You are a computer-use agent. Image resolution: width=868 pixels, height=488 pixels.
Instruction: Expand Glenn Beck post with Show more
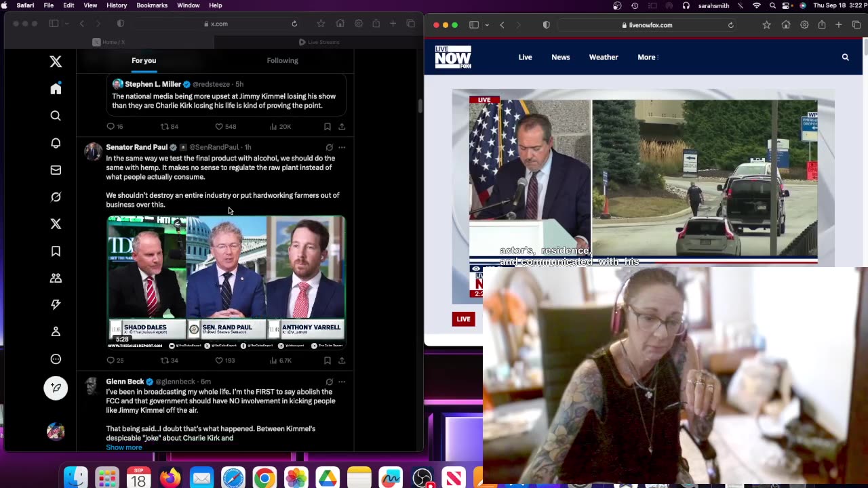124,447
